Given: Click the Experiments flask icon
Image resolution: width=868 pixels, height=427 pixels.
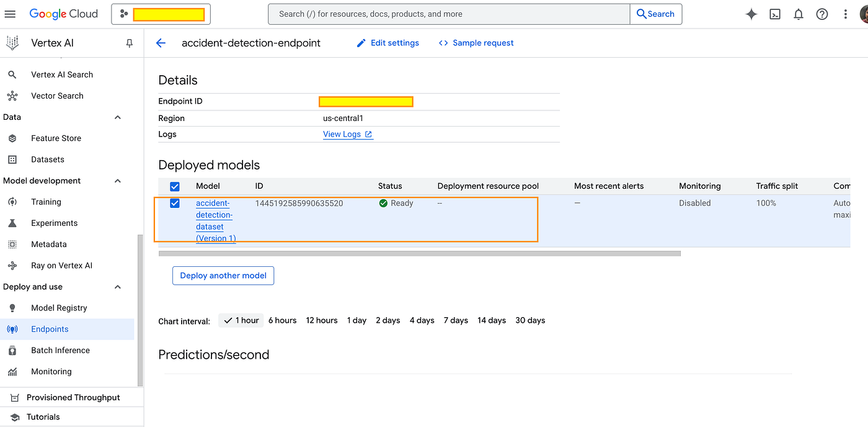Looking at the screenshot, I should point(12,223).
